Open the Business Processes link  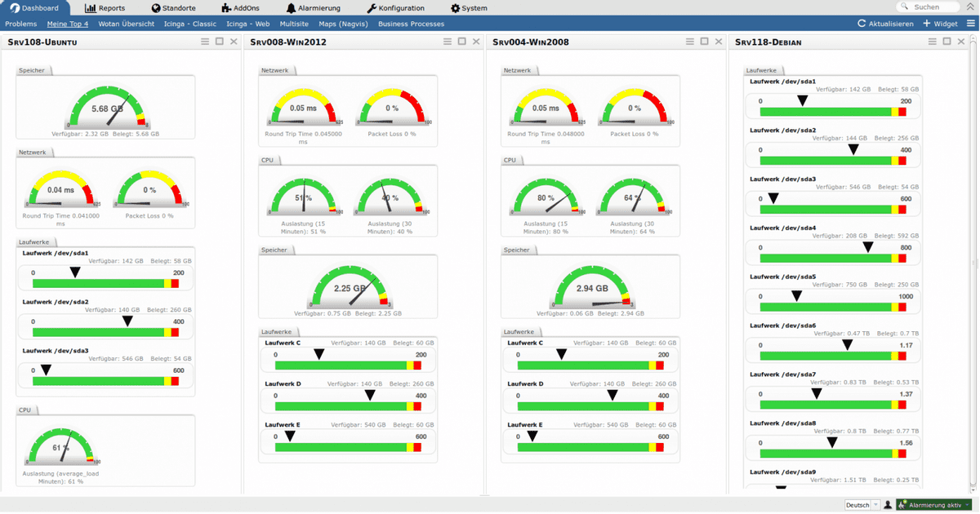click(x=411, y=24)
